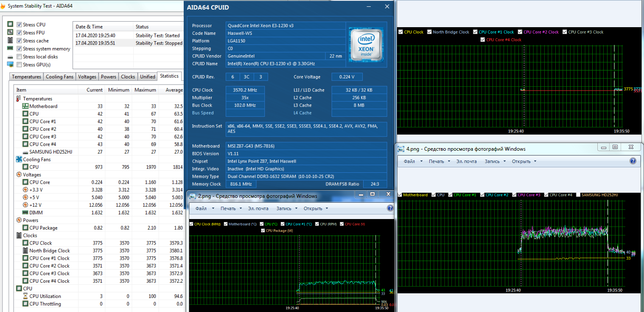Toggle SAMSUNG HD252HJ checkbox in 4.png graph

pos(578,195)
